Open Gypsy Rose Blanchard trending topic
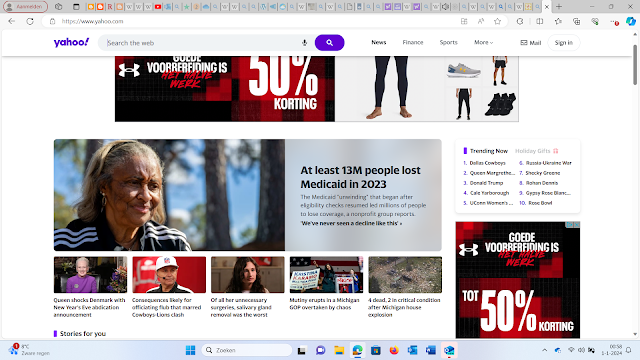 coord(548,193)
